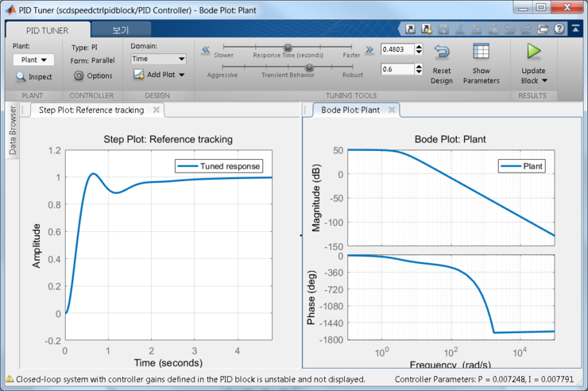Switch to the 보기 tab

(121, 30)
